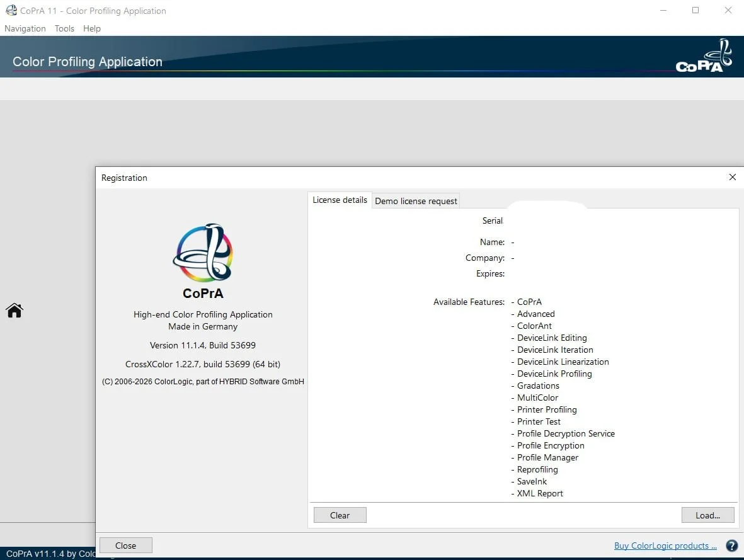Switch to the Demo license request tab

click(416, 201)
